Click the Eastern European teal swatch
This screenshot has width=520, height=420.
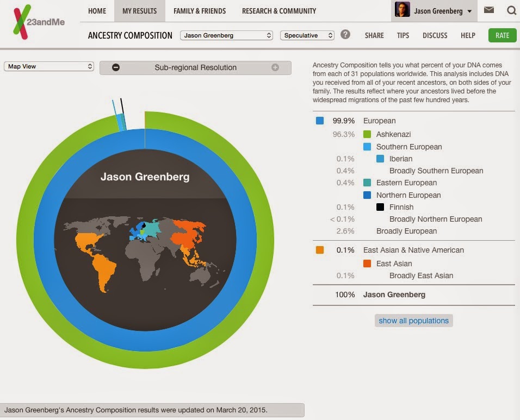point(367,183)
